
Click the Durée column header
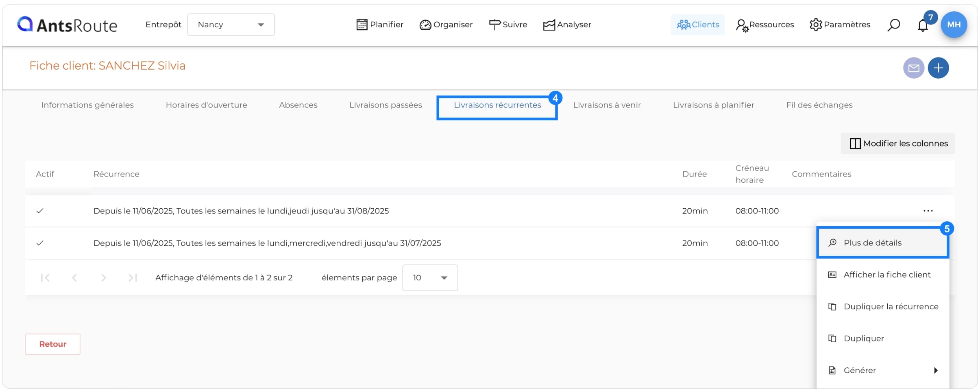pos(694,174)
